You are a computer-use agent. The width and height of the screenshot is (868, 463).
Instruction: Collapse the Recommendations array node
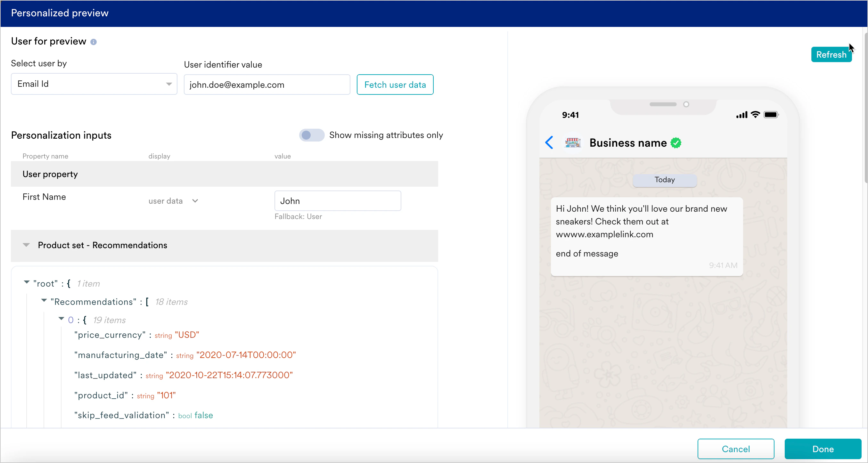point(44,300)
